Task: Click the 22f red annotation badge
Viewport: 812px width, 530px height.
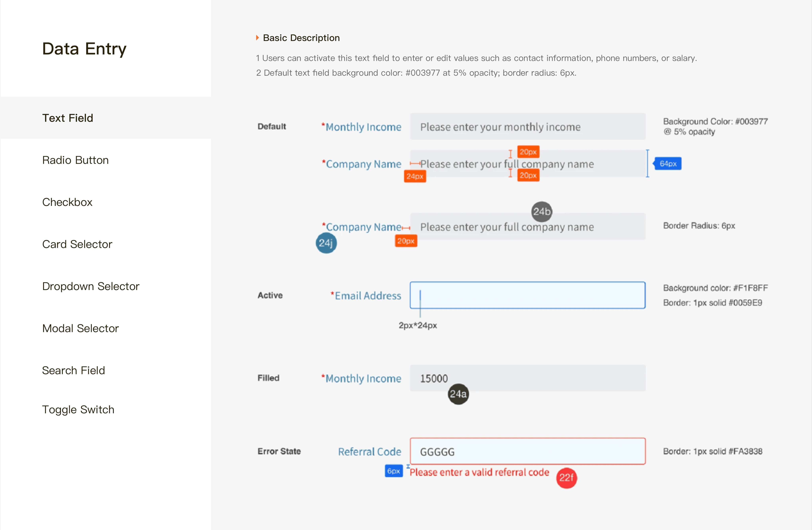Action: click(566, 477)
